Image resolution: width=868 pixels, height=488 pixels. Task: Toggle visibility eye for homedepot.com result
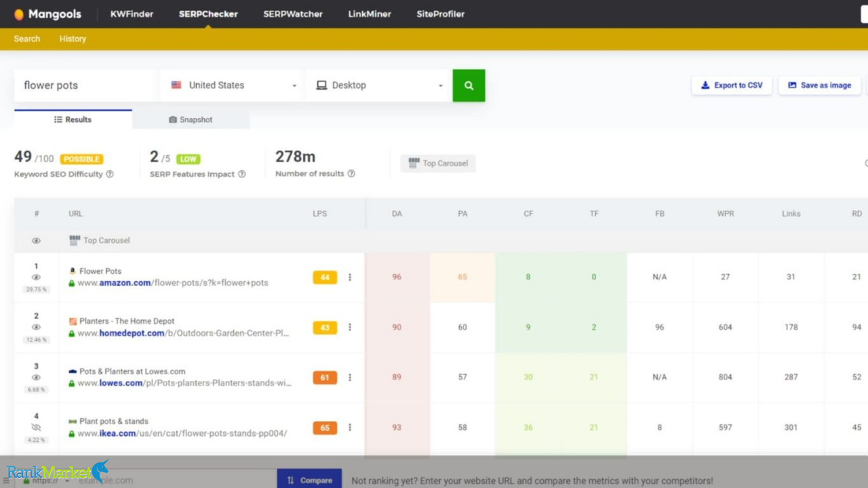[37, 327]
